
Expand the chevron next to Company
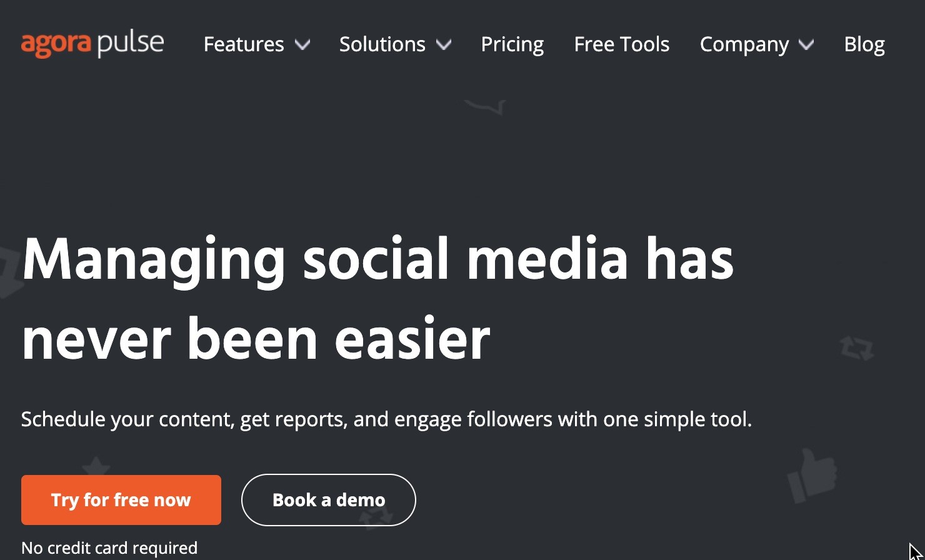click(x=806, y=44)
